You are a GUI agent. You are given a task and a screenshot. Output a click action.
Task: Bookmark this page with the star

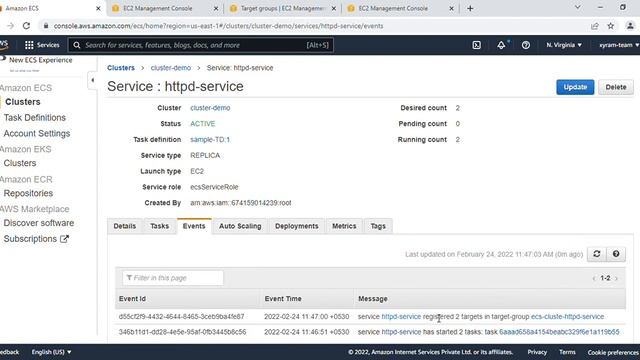[x=611, y=26]
